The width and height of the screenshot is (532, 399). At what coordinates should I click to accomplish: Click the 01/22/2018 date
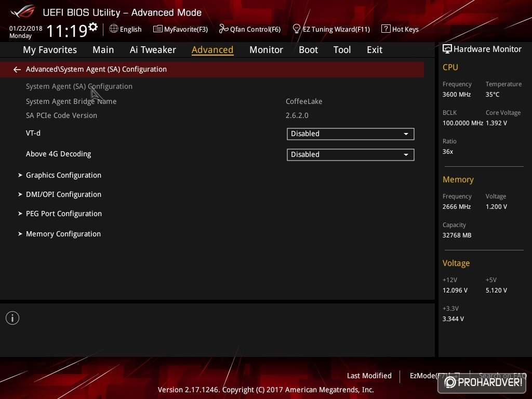pyautogui.click(x=26, y=29)
